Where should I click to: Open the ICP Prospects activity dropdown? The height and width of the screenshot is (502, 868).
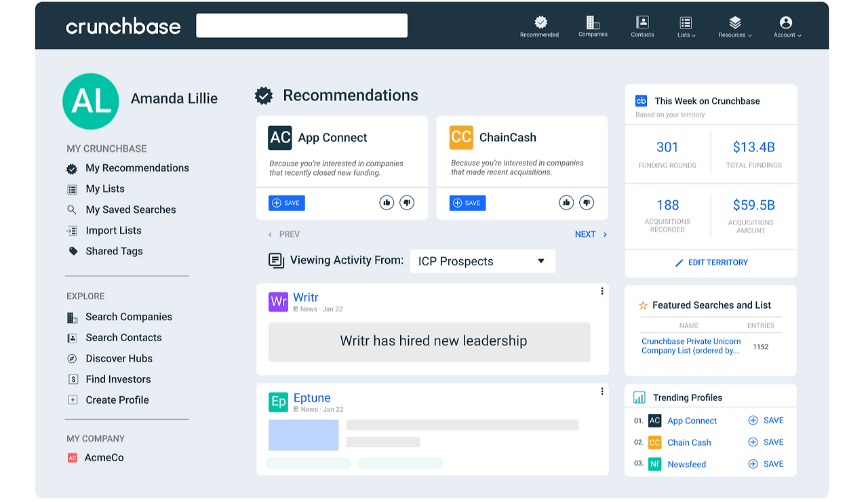click(483, 261)
